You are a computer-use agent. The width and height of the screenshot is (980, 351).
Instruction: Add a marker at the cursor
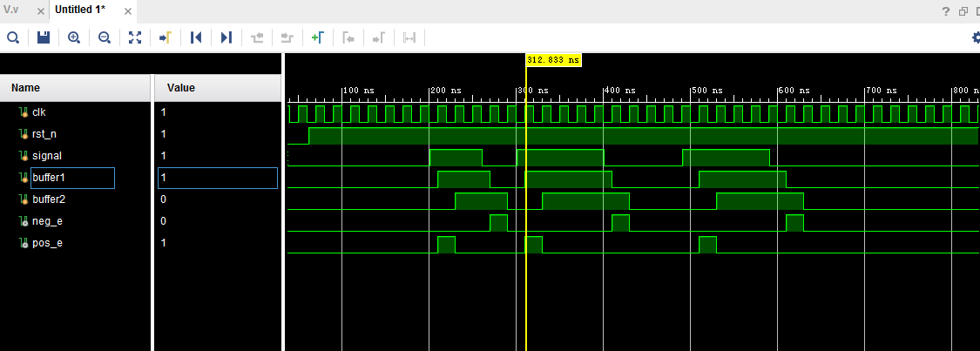click(317, 37)
